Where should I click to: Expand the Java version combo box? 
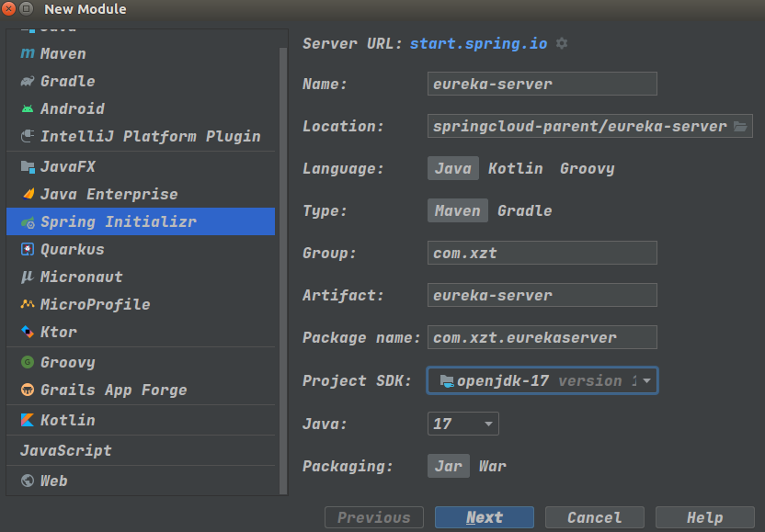pos(488,424)
